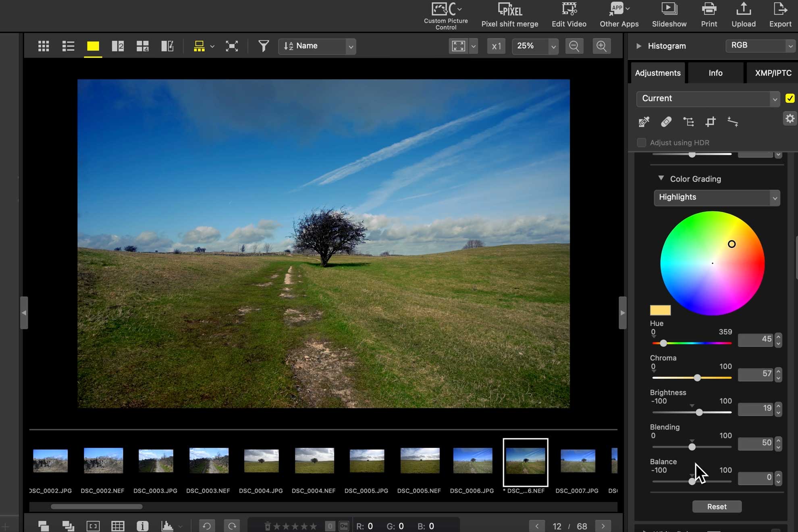Collapse the Color Grading section

coord(661,178)
